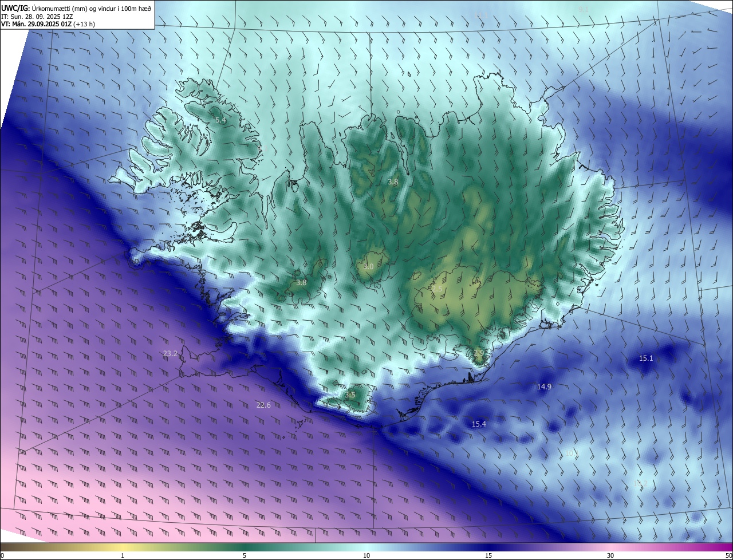Select the 22.6 precipitation value label

263,405
